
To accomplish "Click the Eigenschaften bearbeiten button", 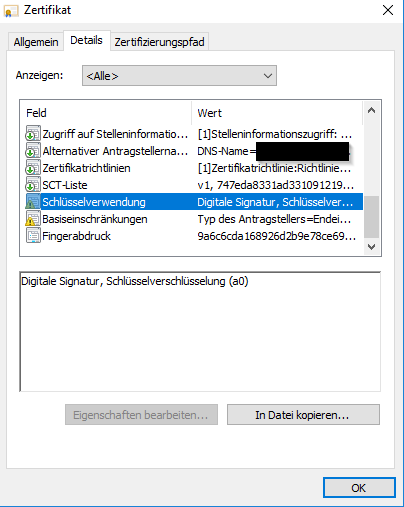I will point(141,415).
